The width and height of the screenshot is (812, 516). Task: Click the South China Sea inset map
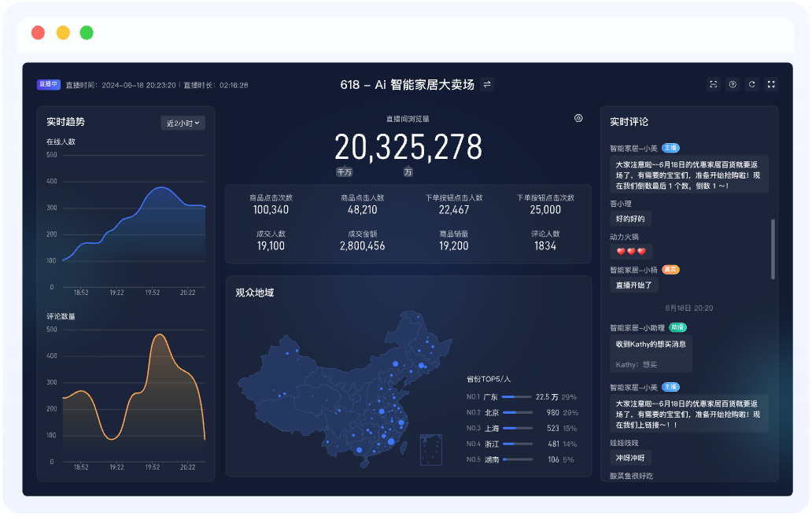click(x=430, y=448)
